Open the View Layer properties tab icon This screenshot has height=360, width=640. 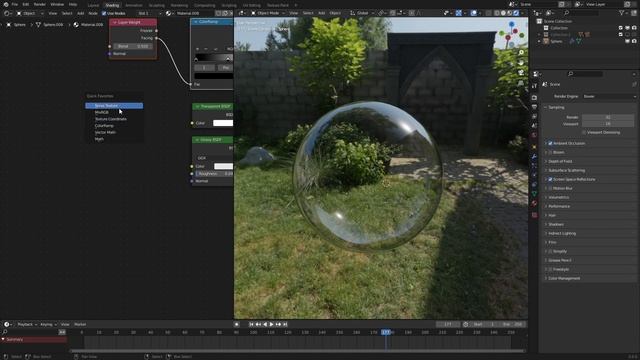[534, 117]
